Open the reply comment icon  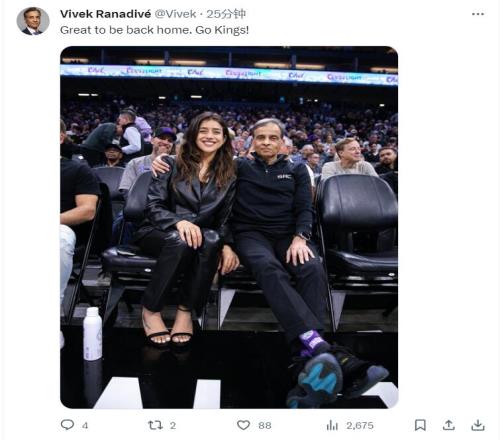coord(67,425)
